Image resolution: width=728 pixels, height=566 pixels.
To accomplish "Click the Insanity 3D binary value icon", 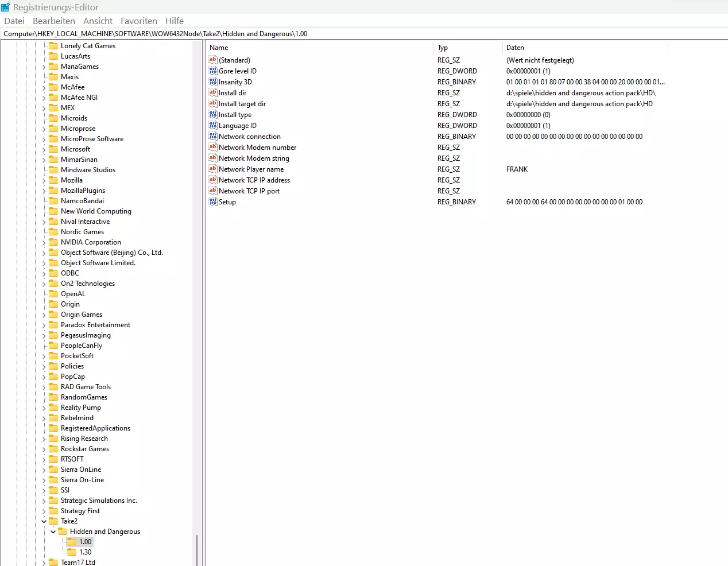I will [x=213, y=82].
